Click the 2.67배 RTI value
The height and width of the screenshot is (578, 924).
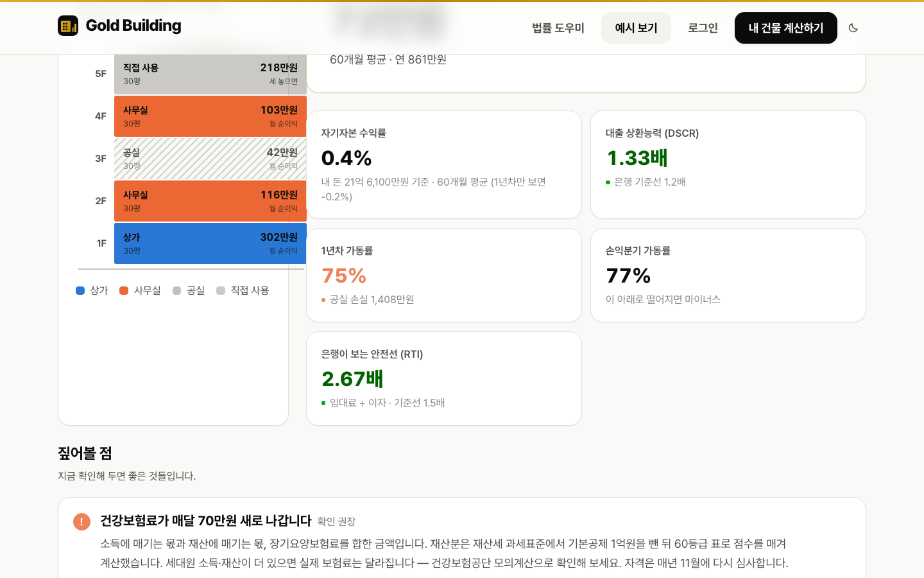[352, 379]
